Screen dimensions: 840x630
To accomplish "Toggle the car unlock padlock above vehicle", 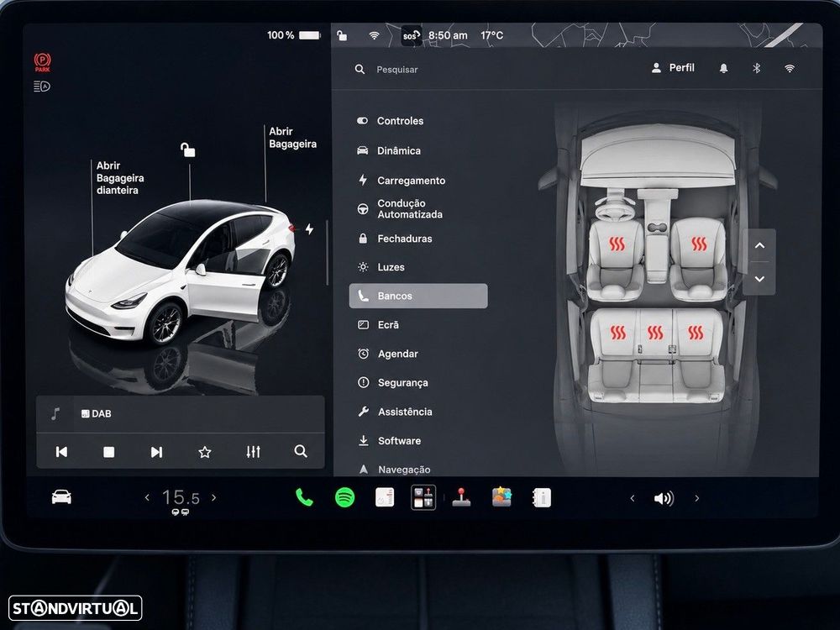I will point(187,150).
